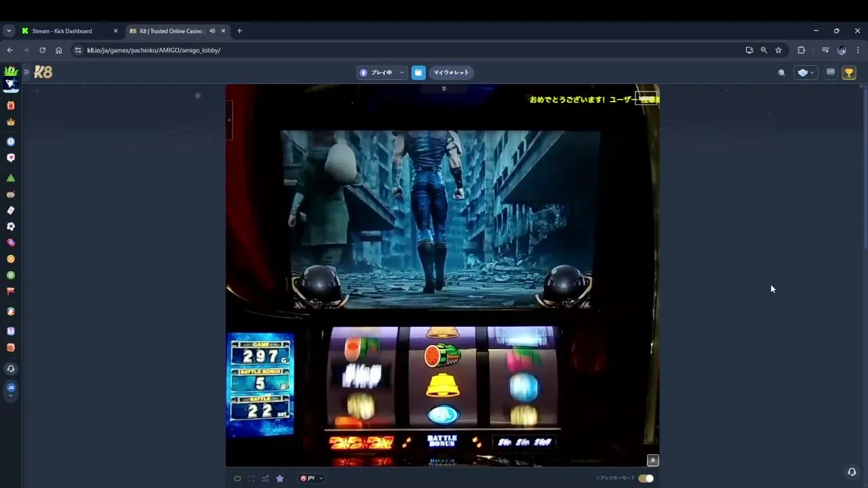Open the site search magnifier icon
The image size is (868, 488).
(x=781, y=73)
